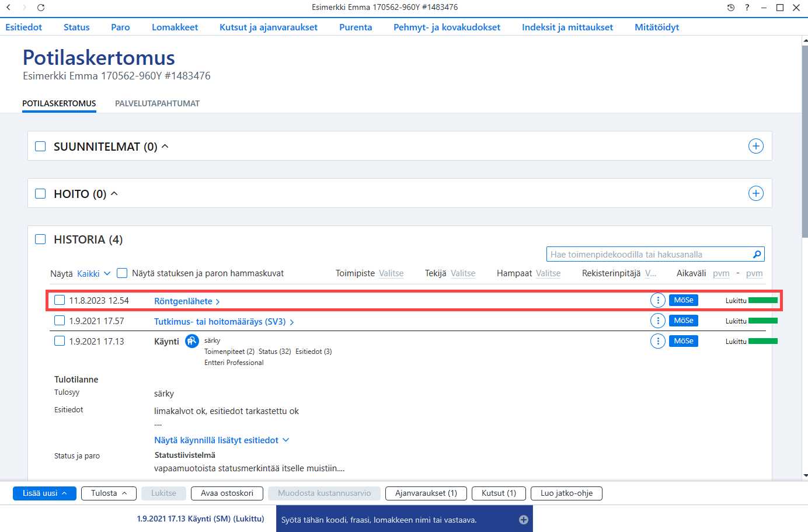The height and width of the screenshot is (532, 808).
Task: Tick the HISTORIA section checkbox
Action: [40, 239]
